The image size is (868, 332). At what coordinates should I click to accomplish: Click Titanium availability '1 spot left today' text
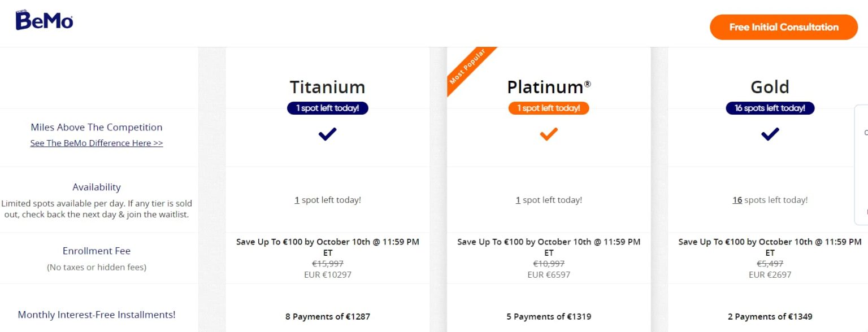point(327,200)
